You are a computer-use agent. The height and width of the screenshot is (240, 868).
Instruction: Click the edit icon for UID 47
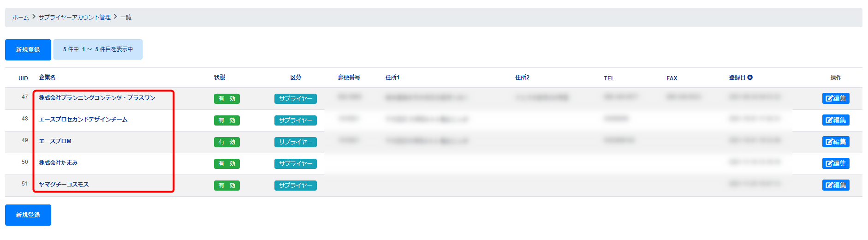[x=835, y=98]
